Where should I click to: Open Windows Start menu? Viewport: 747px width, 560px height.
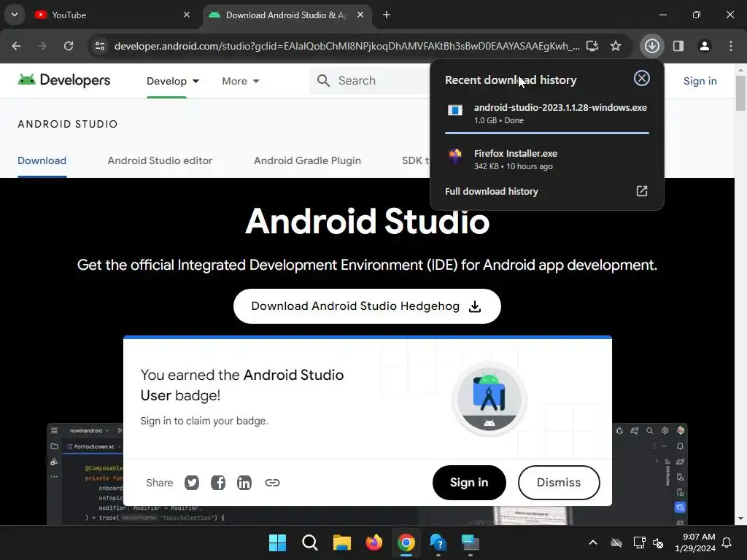click(x=277, y=542)
